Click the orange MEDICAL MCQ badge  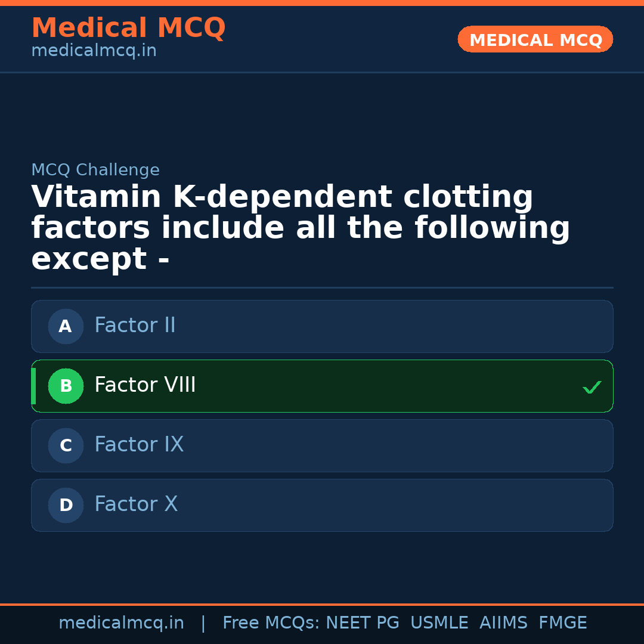point(535,39)
